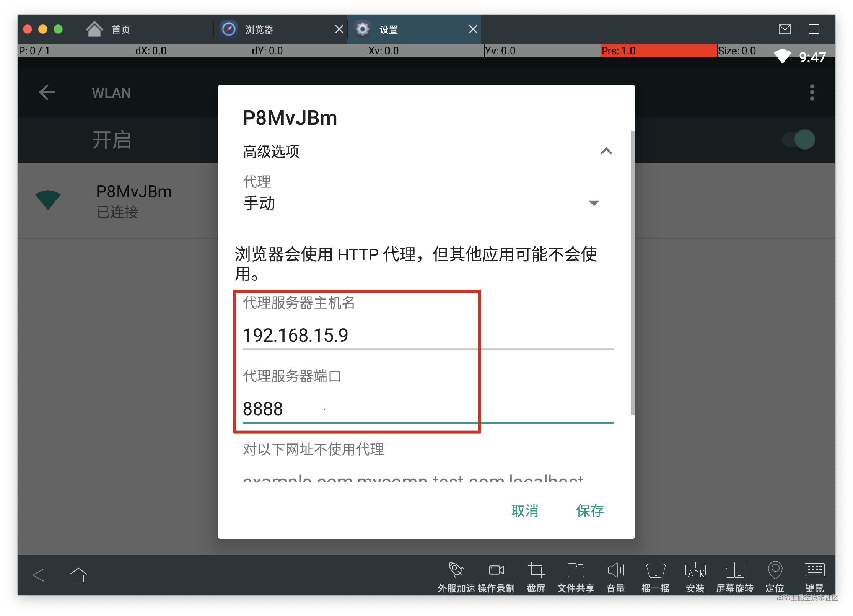This screenshot has height=616, width=853.
Task: Click the back arrow on the WLAN page
Action: (47, 92)
